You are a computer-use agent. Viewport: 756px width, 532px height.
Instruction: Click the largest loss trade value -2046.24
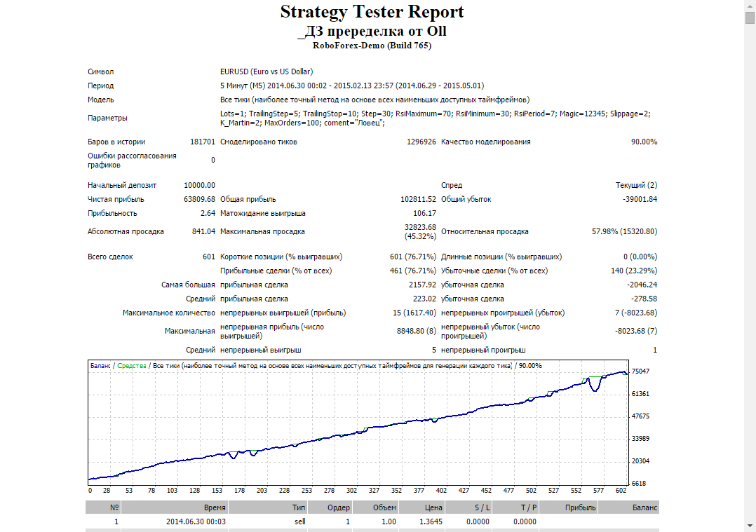pyautogui.click(x=642, y=285)
